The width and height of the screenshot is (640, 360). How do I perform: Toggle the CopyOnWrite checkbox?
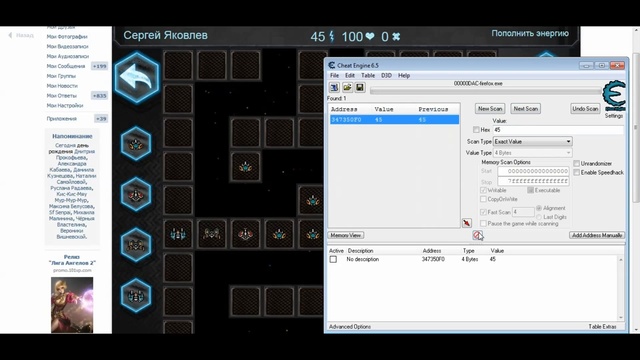(483, 199)
